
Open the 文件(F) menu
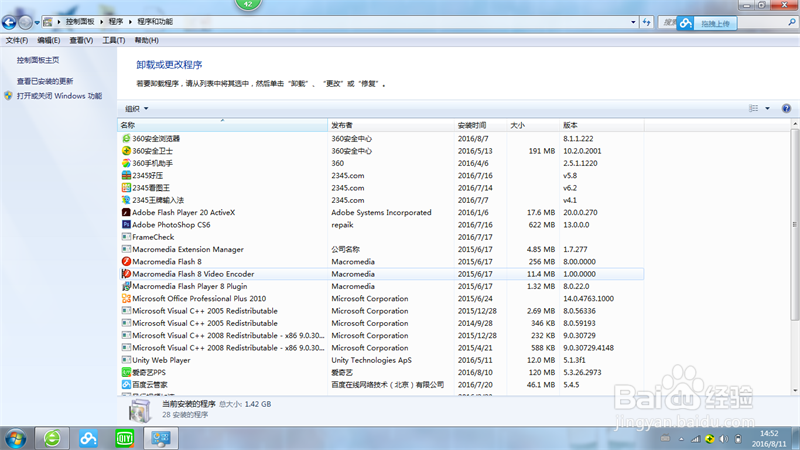(x=17, y=40)
